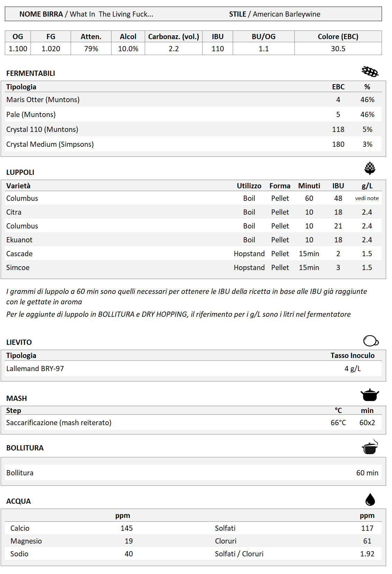This screenshot has width=392, height=574.
Task: Click the American Barleywine style text
Action: click(x=286, y=14)
